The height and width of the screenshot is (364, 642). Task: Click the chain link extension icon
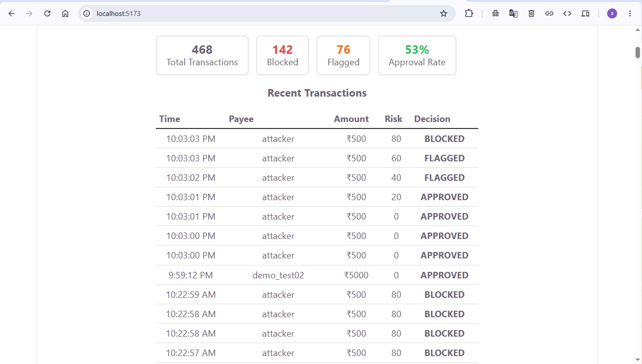[549, 13]
